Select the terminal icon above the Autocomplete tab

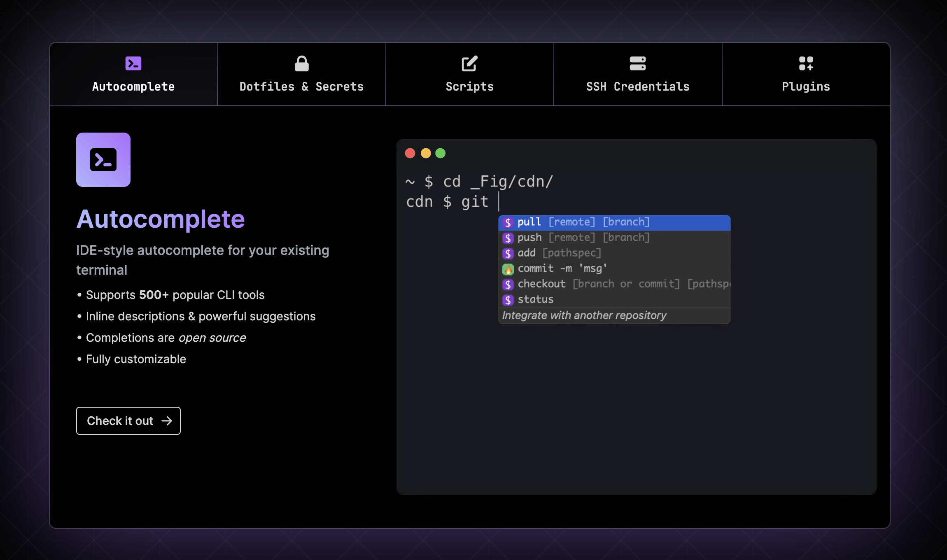tap(133, 63)
